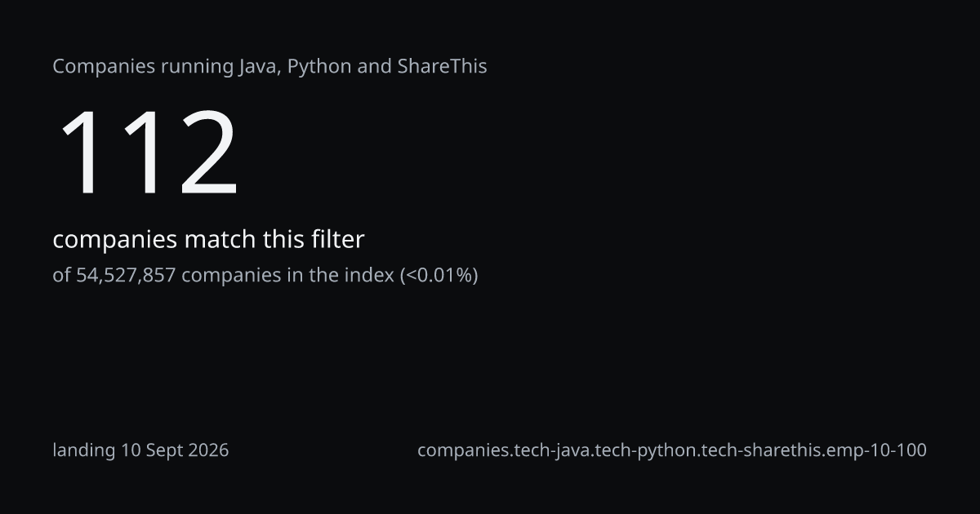Click the word "landing" in the footer
Screen dimensions: 980x514
point(84,450)
